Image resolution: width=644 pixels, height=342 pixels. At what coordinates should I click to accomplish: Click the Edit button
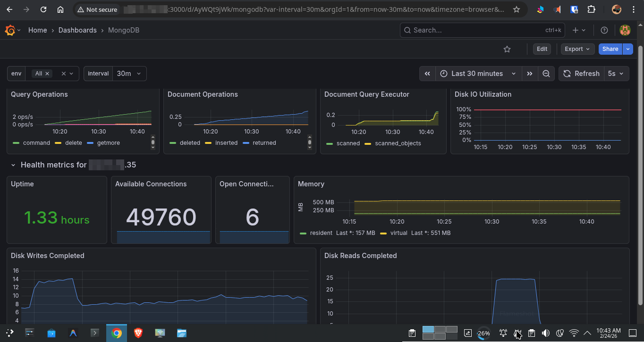[542, 49]
